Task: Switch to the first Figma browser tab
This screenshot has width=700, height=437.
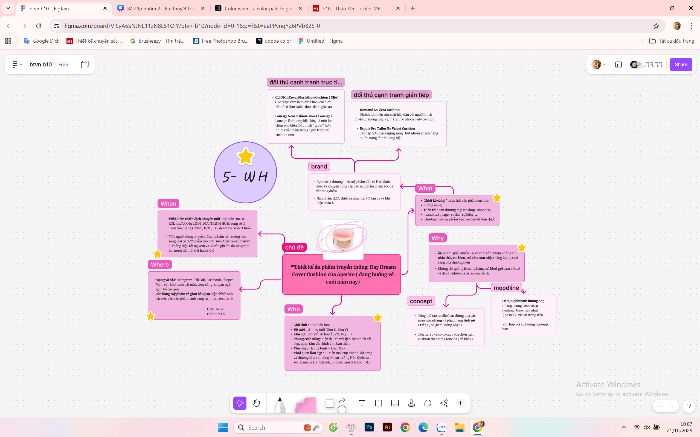Action: coord(63,8)
